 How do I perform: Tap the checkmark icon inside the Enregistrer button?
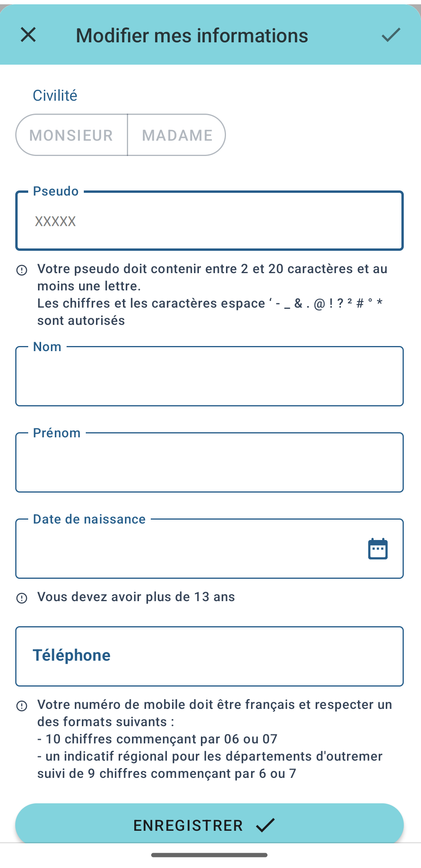[266, 825]
